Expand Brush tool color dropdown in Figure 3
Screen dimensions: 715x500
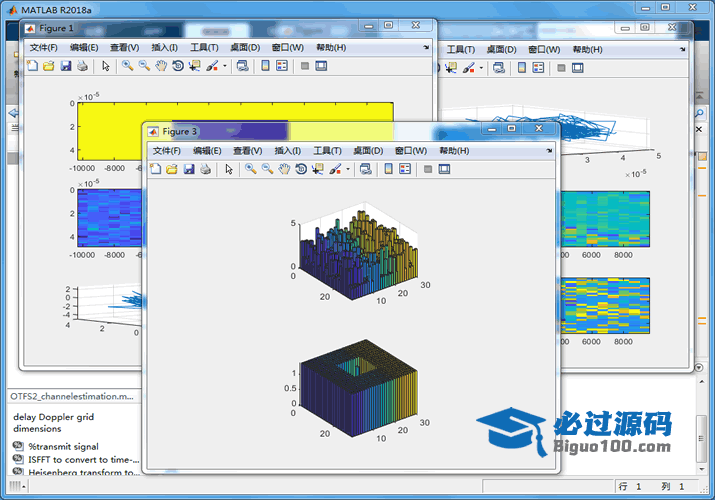tap(347, 169)
